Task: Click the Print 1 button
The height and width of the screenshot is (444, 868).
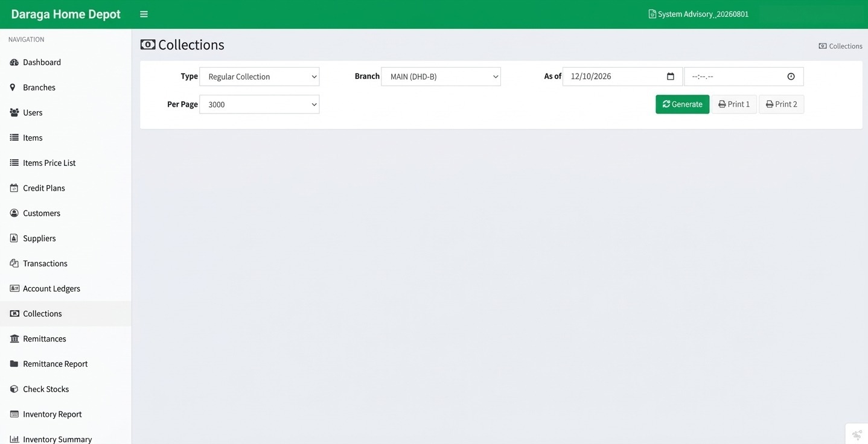Action: pyautogui.click(x=734, y=104)
